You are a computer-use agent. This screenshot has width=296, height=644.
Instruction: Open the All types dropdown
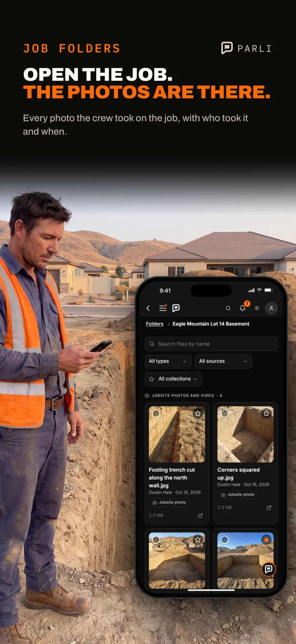click(168, 361)
